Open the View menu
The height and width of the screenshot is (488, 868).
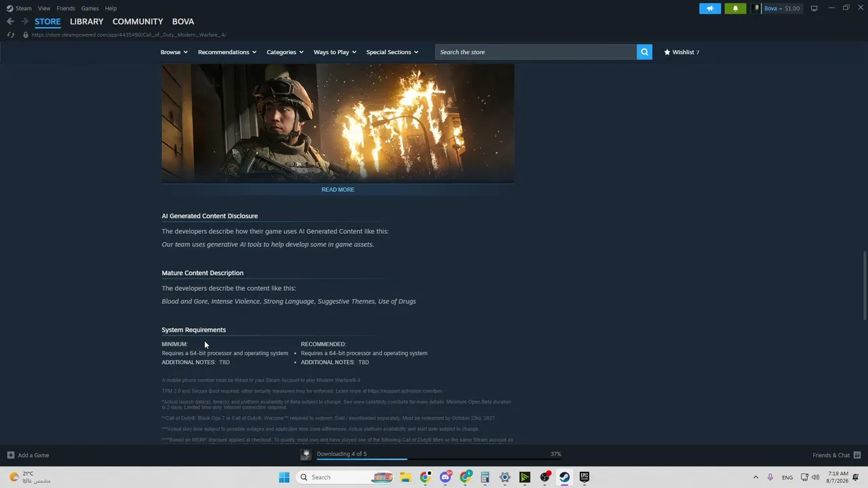click(44, 8)
